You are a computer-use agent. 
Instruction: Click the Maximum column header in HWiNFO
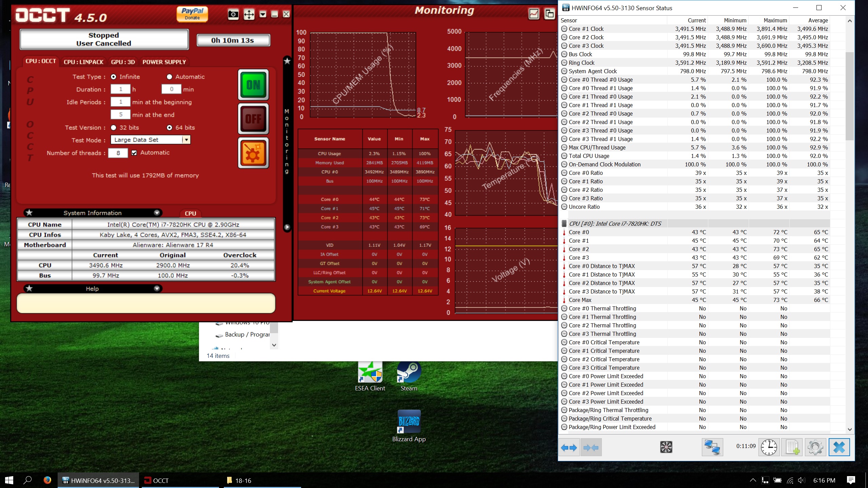[769, 20]
